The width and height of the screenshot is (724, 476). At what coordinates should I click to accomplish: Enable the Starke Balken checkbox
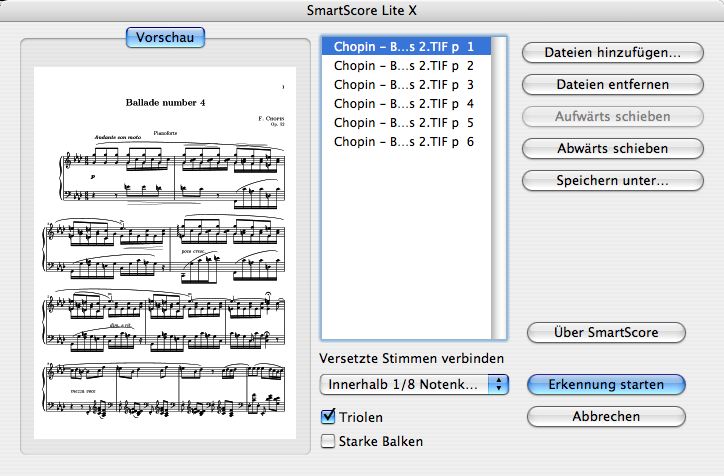click(x=328, y=441)
